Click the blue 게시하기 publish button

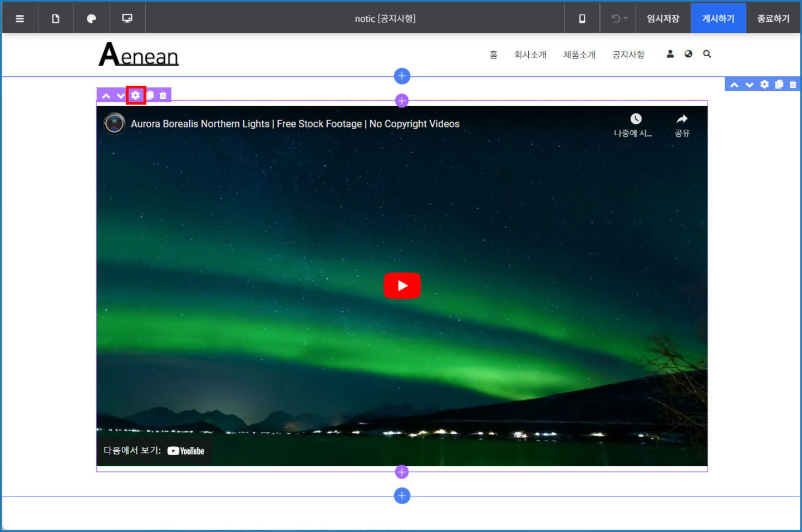[718, 18]
